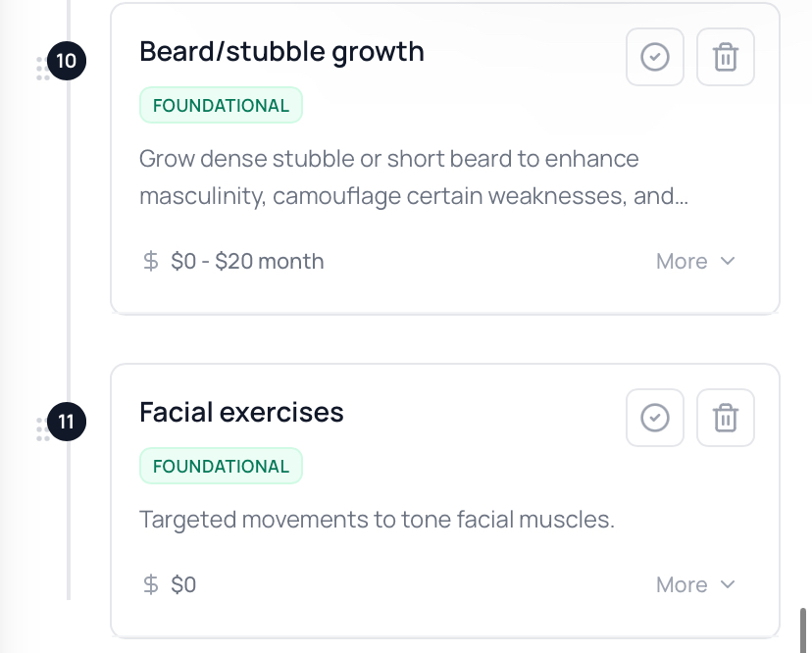The image size is (812, 653).
Task: Delete the Beard/stubble growth card
Action: (x=725, y=58)
